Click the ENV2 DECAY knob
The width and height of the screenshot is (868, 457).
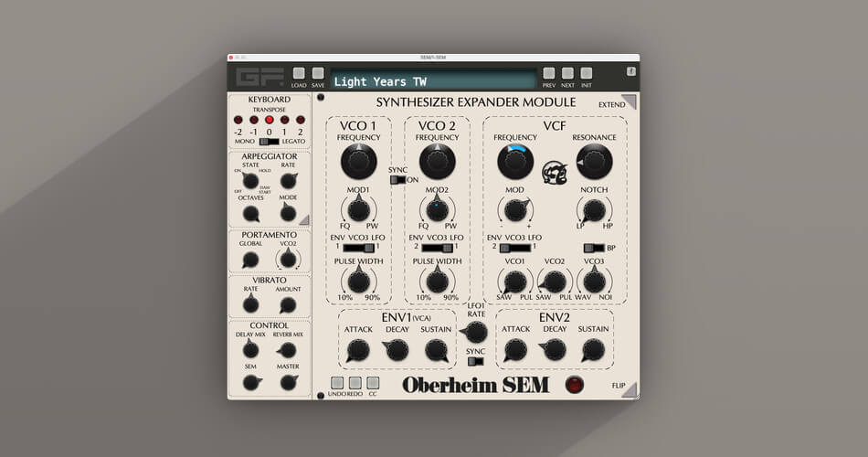coord(554,350)
